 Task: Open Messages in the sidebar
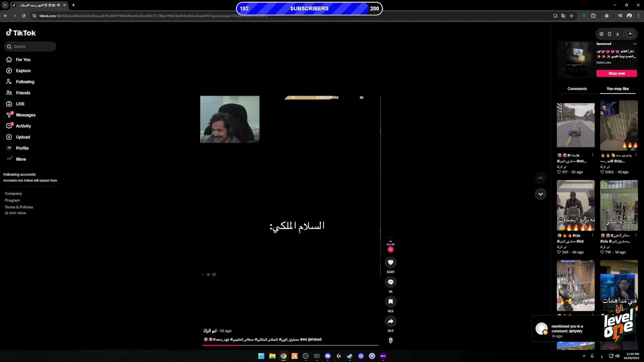coord(21,115)
